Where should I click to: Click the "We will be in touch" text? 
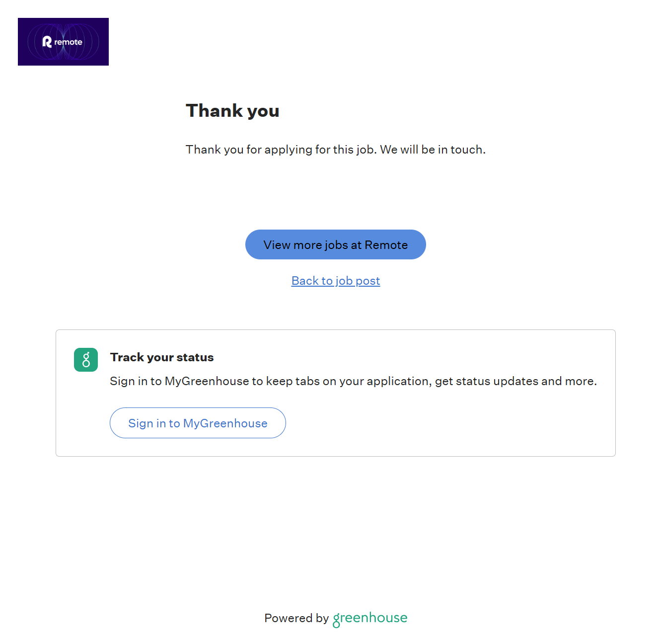pos(433,150)
